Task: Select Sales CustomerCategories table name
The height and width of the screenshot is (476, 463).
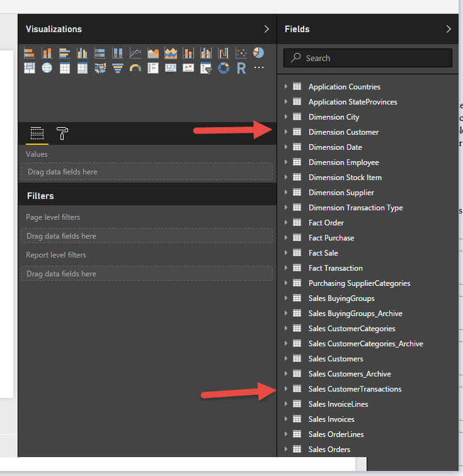Action: coord(352,329)
